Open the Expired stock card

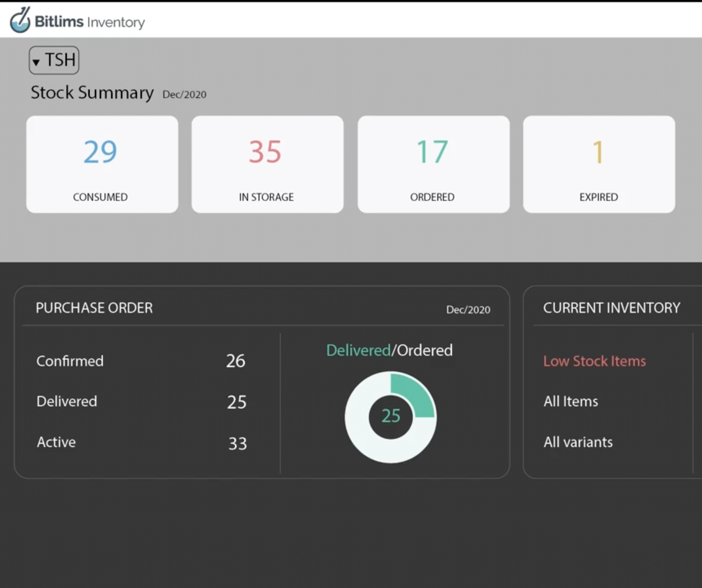(x=599, y=164)
